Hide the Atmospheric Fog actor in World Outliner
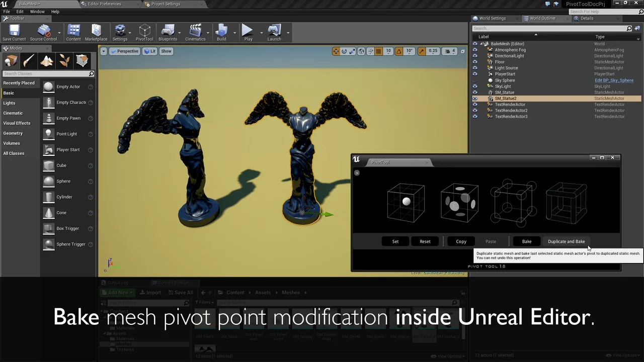 [x=475, y=50]
